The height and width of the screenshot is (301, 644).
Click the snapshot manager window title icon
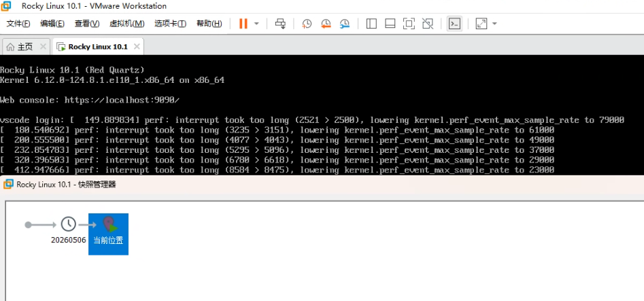[x=8, y=184]
